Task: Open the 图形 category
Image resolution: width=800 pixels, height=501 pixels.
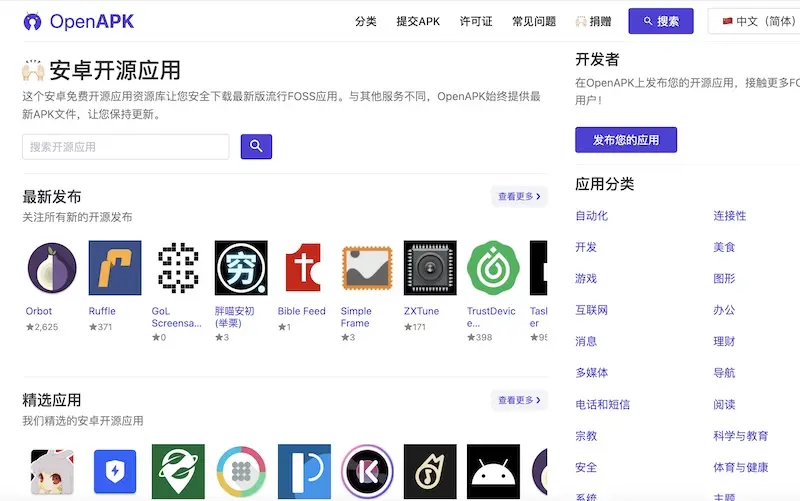Action: [724, 279]
